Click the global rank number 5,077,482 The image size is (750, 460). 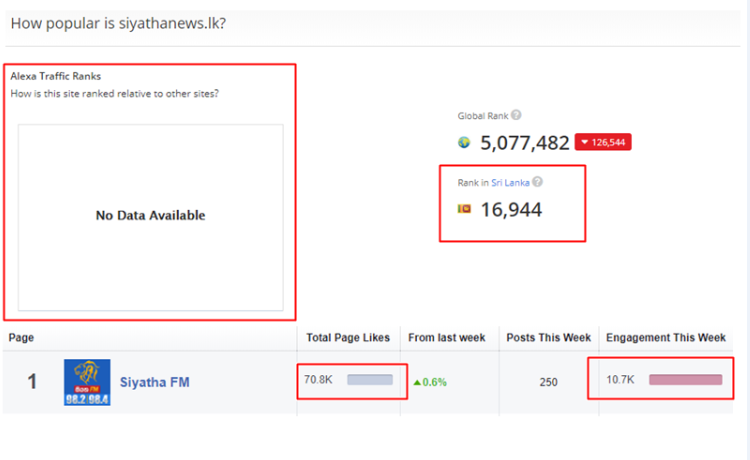pyautogui.click(x=525, y=142)
